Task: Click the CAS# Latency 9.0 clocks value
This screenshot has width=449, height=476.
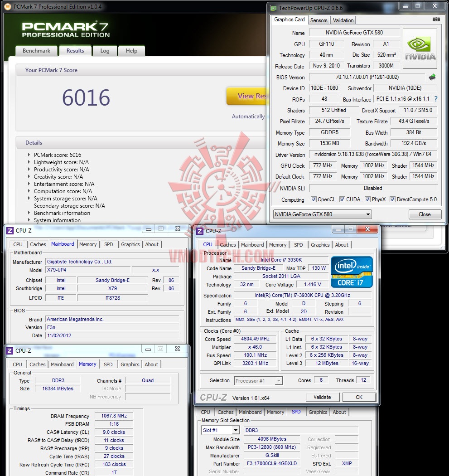Action: (x=114, y=432)
